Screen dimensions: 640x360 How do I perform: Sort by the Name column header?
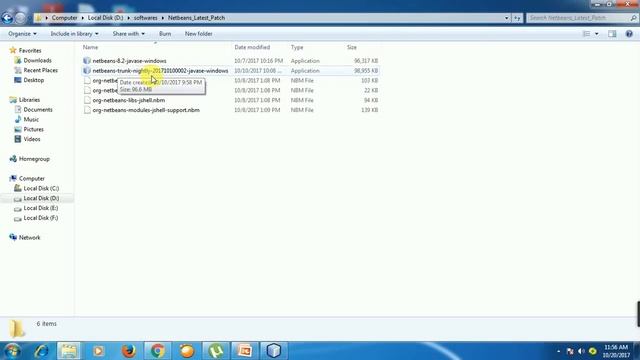(x=91, y=47)
